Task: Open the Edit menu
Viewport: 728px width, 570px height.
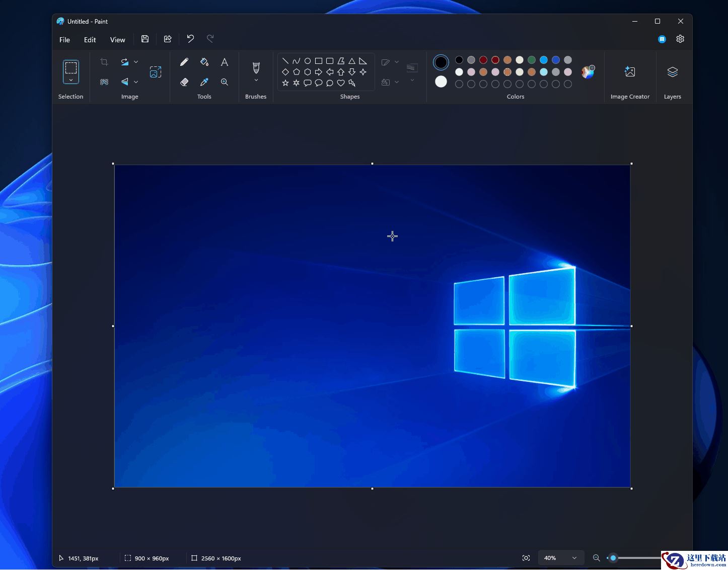Action: tap(90, 40)
